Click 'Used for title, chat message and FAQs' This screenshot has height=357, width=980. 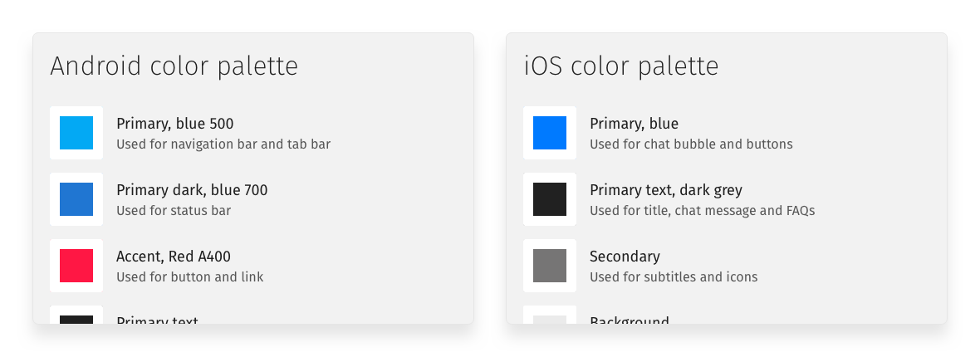click(703, 211)
